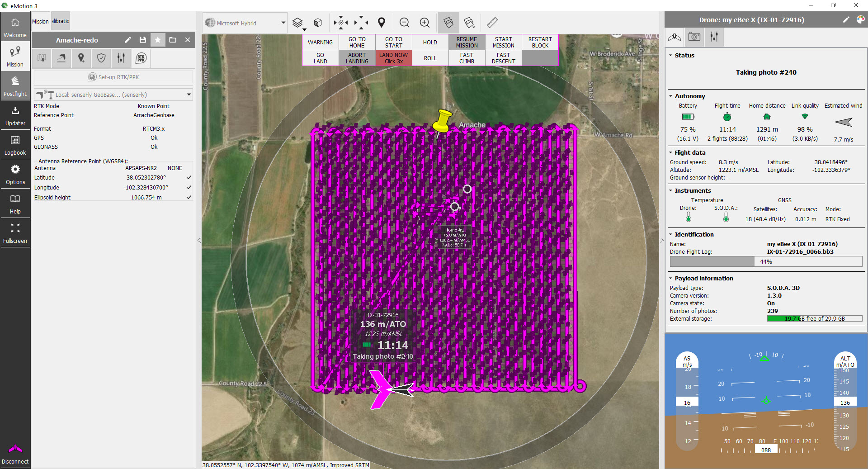Switch to the Calibration tab
Viewport: 868px width, 469px height.
pos(61,21)
